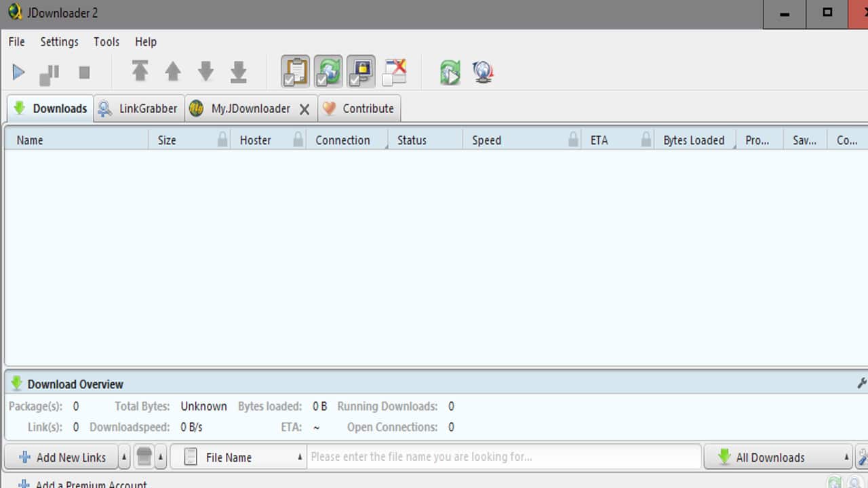This screenshot has height=488, width=868.
Task: Click Add a Premium Account
Action: 83,483
